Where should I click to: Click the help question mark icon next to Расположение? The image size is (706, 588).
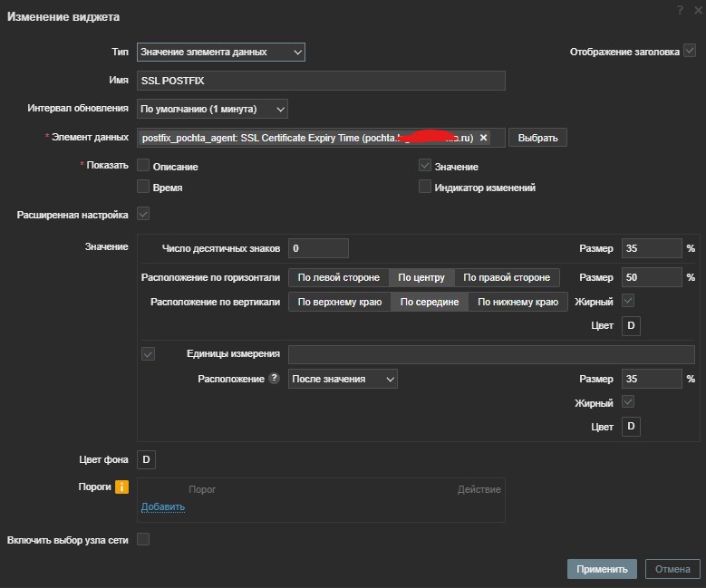click(274, 379)
